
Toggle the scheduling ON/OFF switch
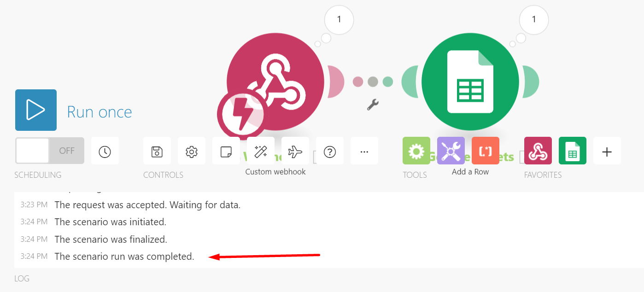(x=50, y=151)
